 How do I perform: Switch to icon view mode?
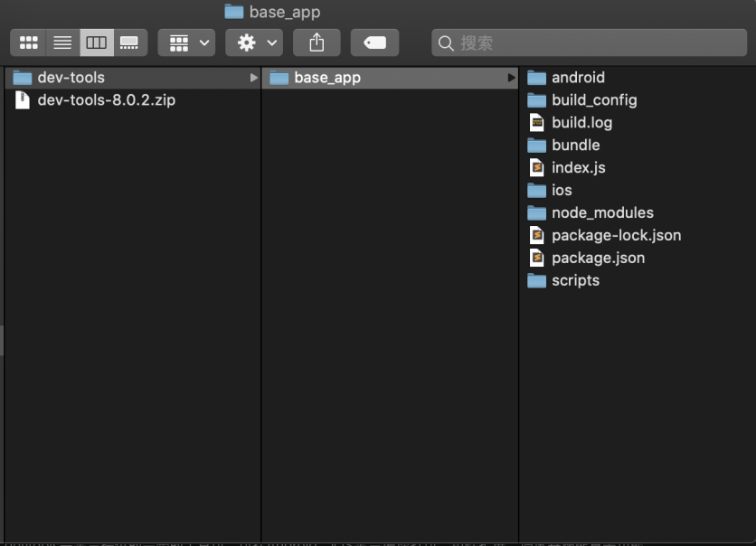click(28, 42)
